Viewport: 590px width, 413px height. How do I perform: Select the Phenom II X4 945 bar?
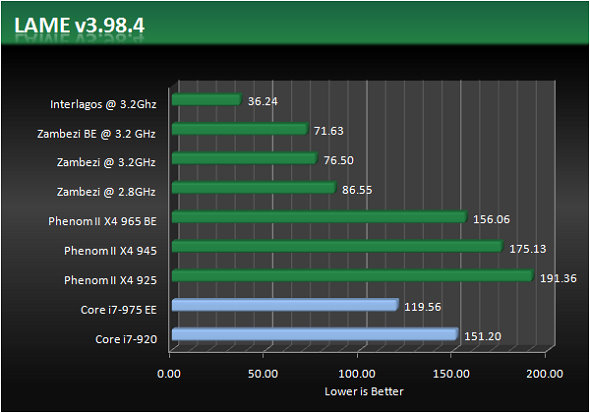tap(338, 246)
